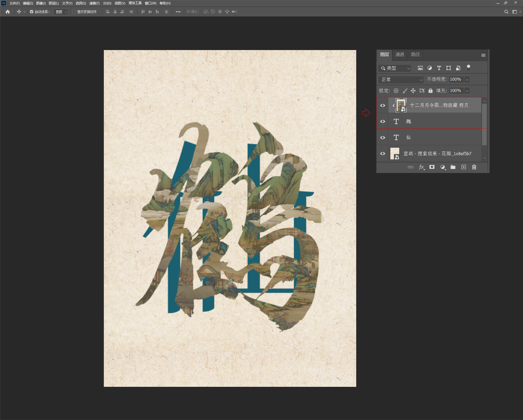
Task: Open the layer filter 类型 dropdown
Action: tap(395, 68)
